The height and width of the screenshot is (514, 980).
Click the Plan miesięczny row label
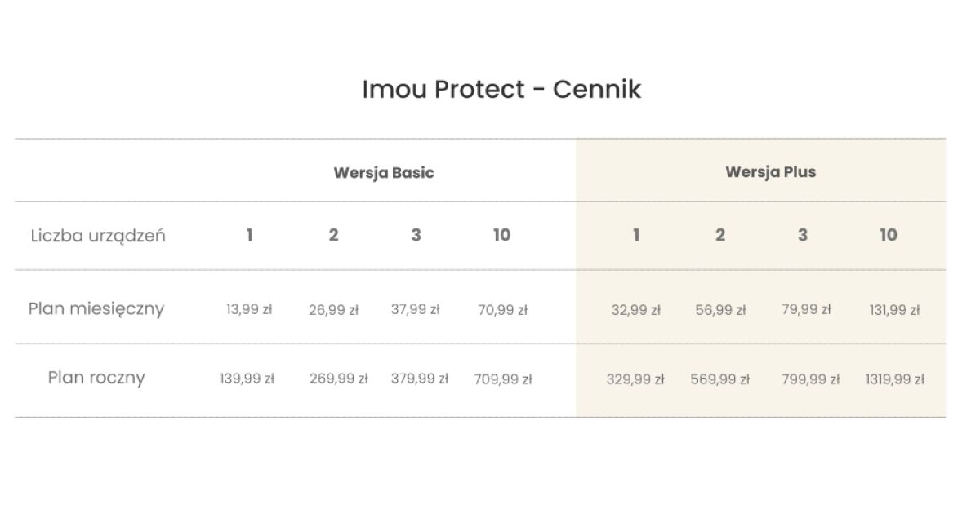pos(96,308)
